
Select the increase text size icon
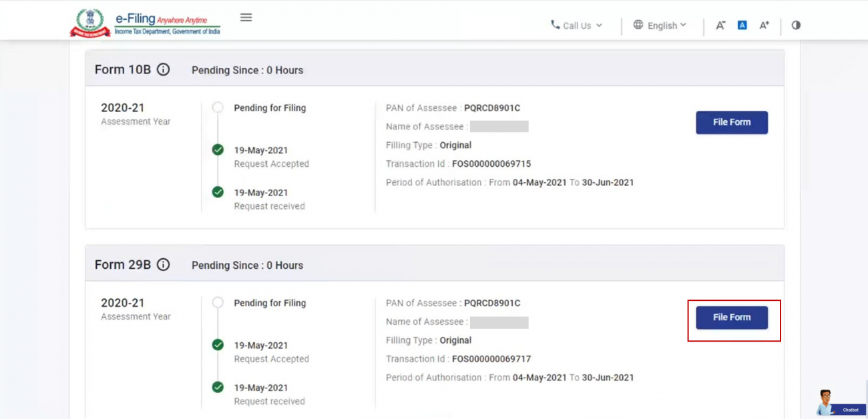point(764,25)
